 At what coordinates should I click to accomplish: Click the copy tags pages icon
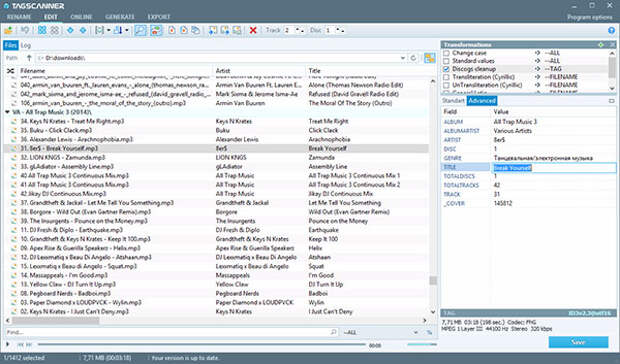click(x=196, y=30)
